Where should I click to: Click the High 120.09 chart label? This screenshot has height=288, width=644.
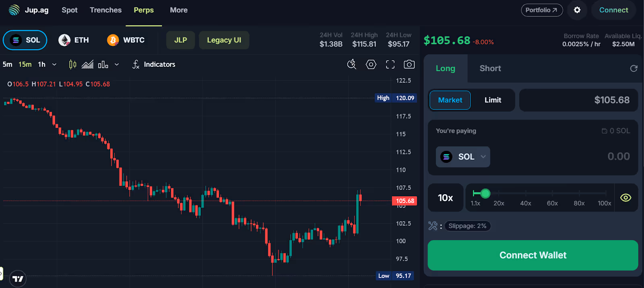[x=396, y=98]
